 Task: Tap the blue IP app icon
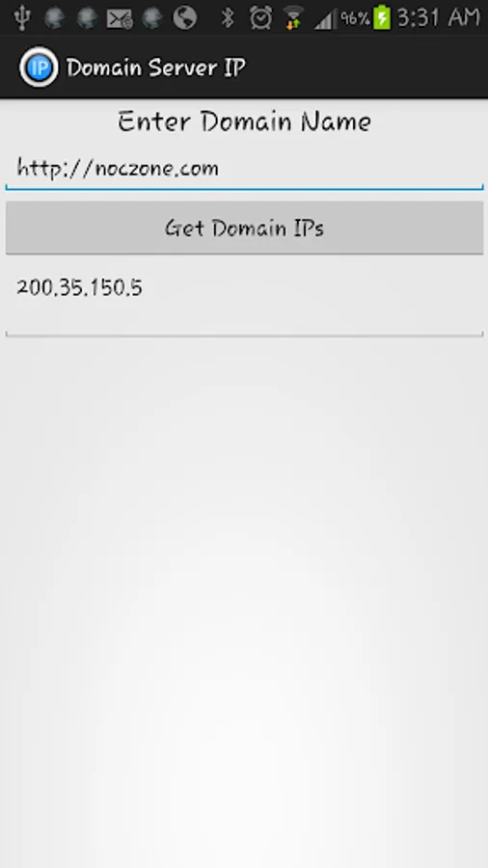[39, 68]
